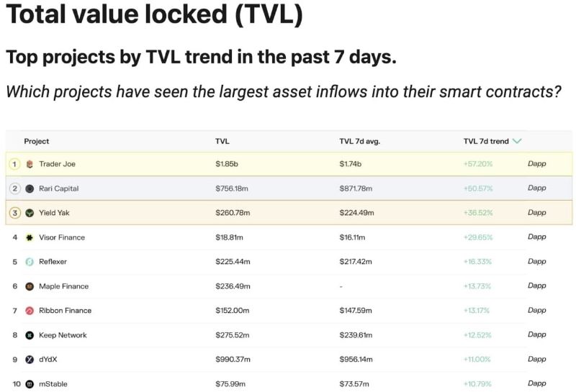
Task: Click the mStable logo icon
Action: pyautogui.click(x=30, y=384)
